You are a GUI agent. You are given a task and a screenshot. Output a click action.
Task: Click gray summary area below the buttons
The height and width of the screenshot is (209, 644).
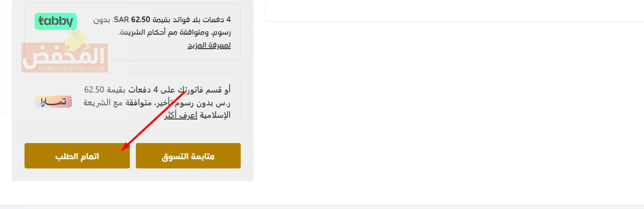pyautogui.click(x=133, y=175)
